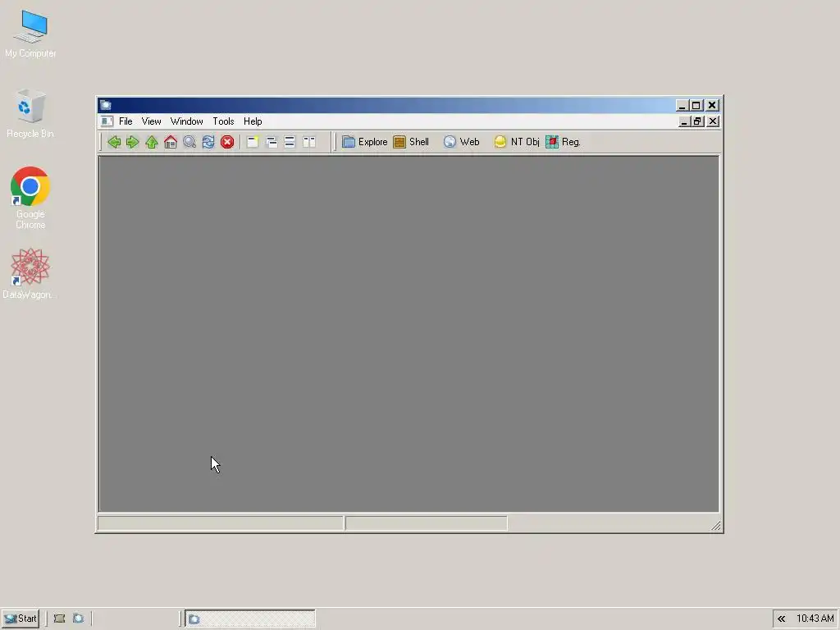This screenshot has height=630, width=840.
Task: Select My Computer desktop icon
Action: tap(30, 34)
